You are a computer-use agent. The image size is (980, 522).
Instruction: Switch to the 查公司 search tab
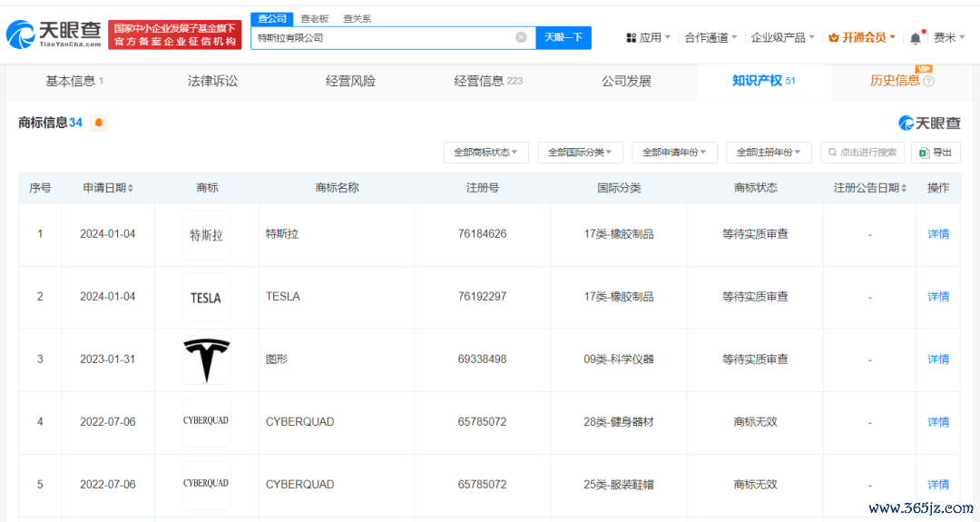(272, 19)
